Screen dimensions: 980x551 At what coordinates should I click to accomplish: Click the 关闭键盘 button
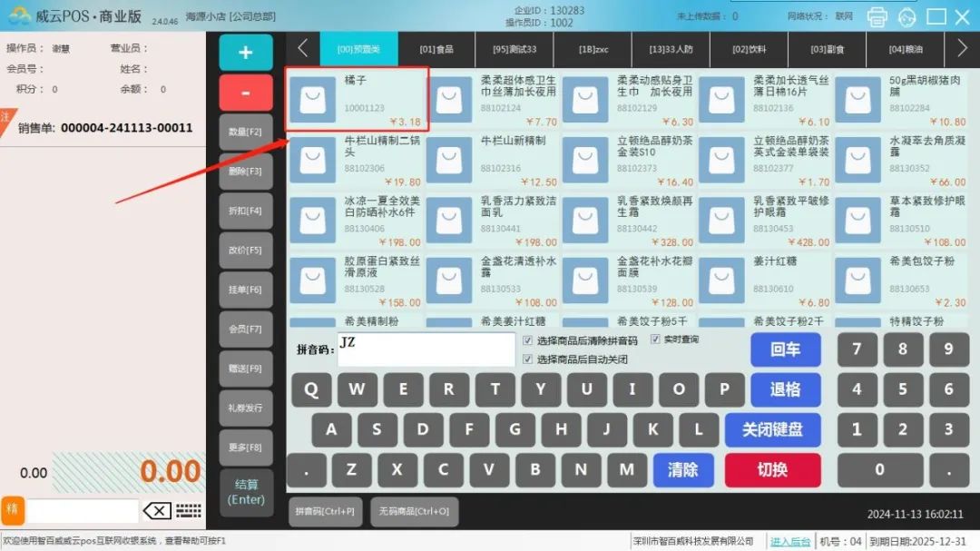772,429
